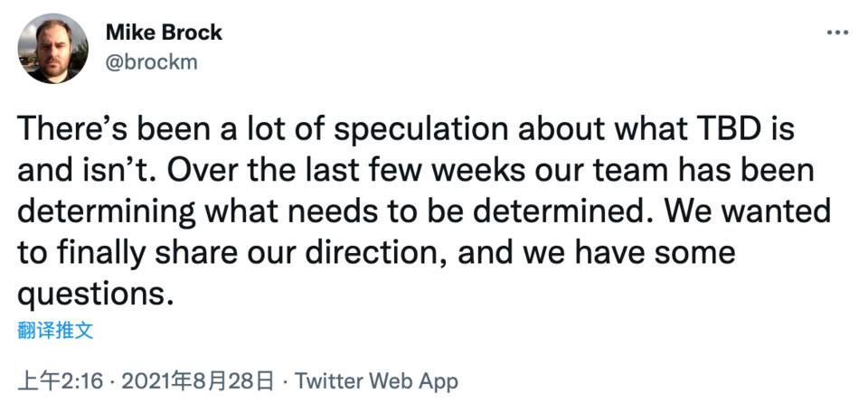
Task: Open the Twitter Web App source link
Action: coord(376,381)
